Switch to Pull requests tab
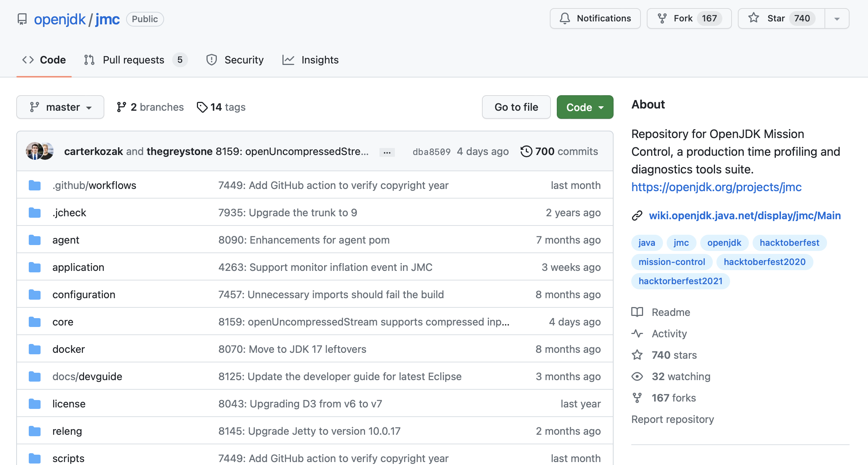 coord(133,60)
